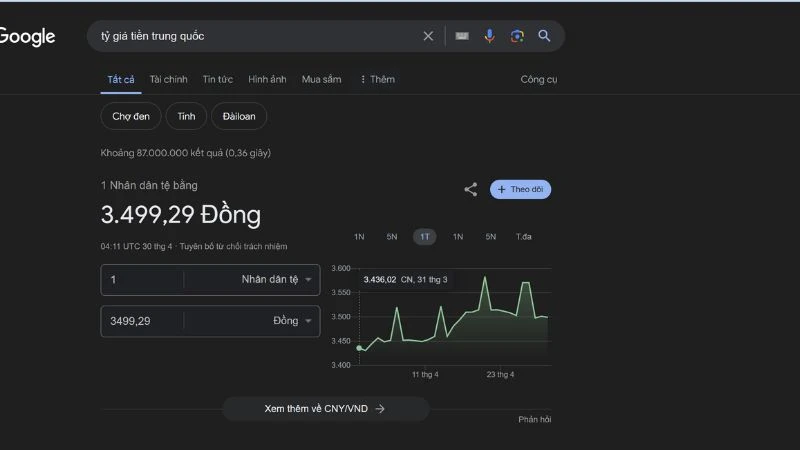Viewport: 800px width, 450px height.
Task: Start voice search with microphone icon
Action: coord(489,36)
